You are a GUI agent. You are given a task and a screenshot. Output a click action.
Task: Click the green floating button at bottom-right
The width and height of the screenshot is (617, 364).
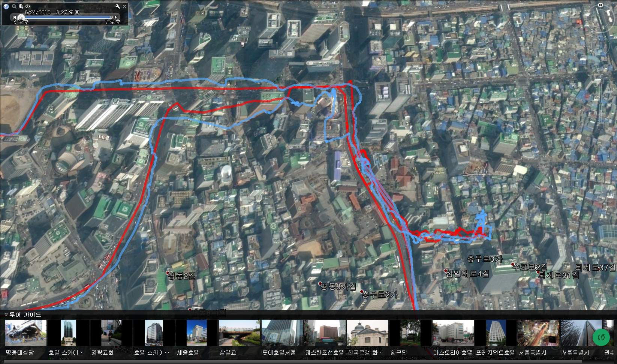click(601, 337)
